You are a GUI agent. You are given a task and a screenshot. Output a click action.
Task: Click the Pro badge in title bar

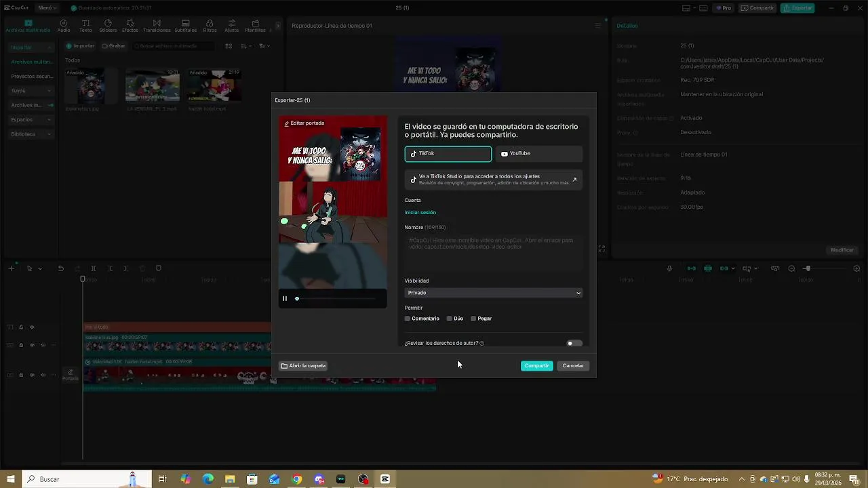[724, 8]
